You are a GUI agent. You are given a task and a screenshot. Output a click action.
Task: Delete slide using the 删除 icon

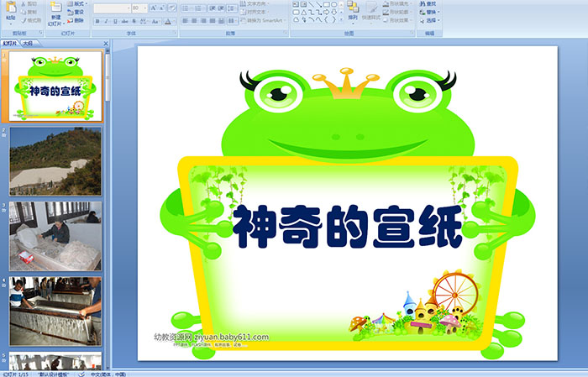pos(77,21)
